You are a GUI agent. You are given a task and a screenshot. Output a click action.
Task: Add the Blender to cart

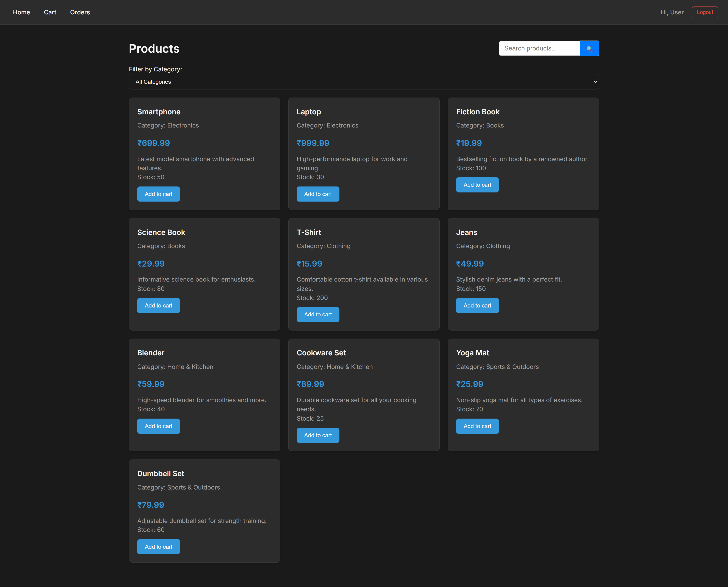[158, 426]
